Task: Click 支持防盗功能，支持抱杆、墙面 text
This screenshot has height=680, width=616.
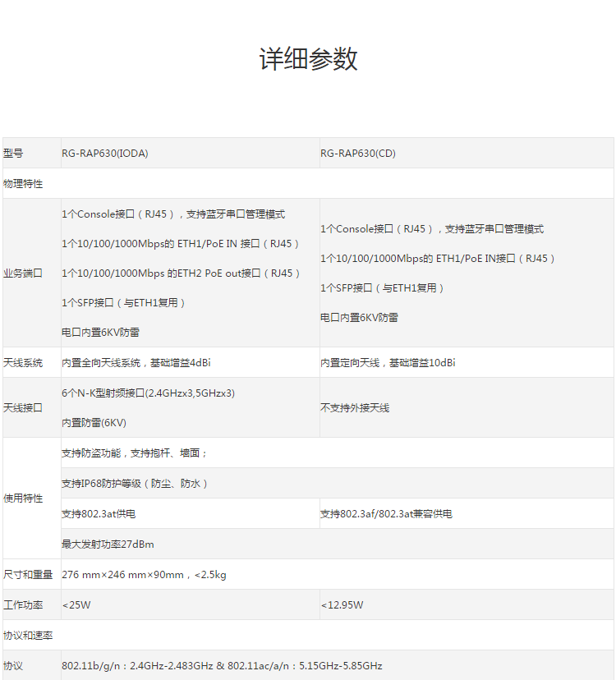Action: [135, 453]
